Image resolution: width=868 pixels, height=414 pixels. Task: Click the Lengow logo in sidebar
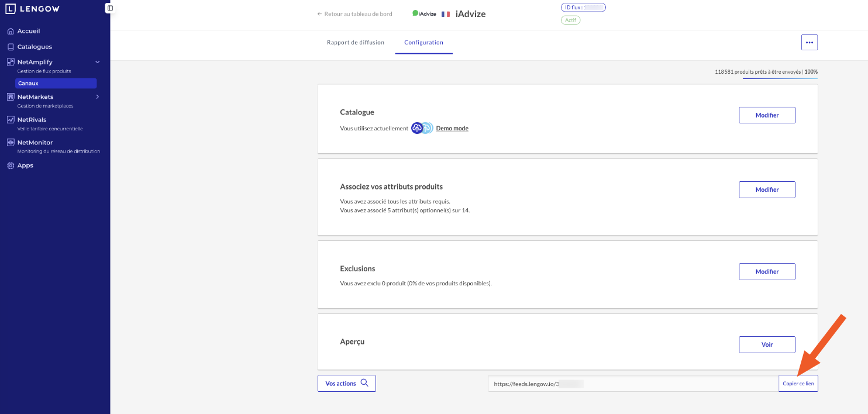coord(32,9)
